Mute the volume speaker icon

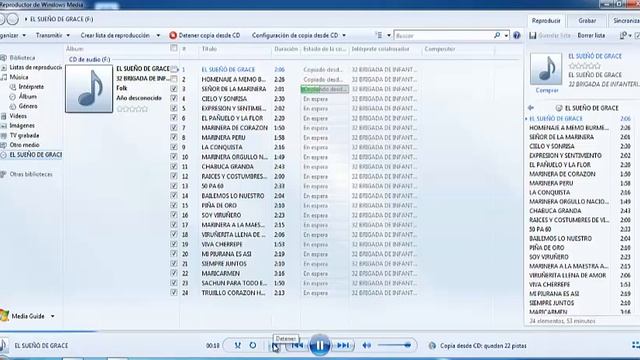coord(367,345)
